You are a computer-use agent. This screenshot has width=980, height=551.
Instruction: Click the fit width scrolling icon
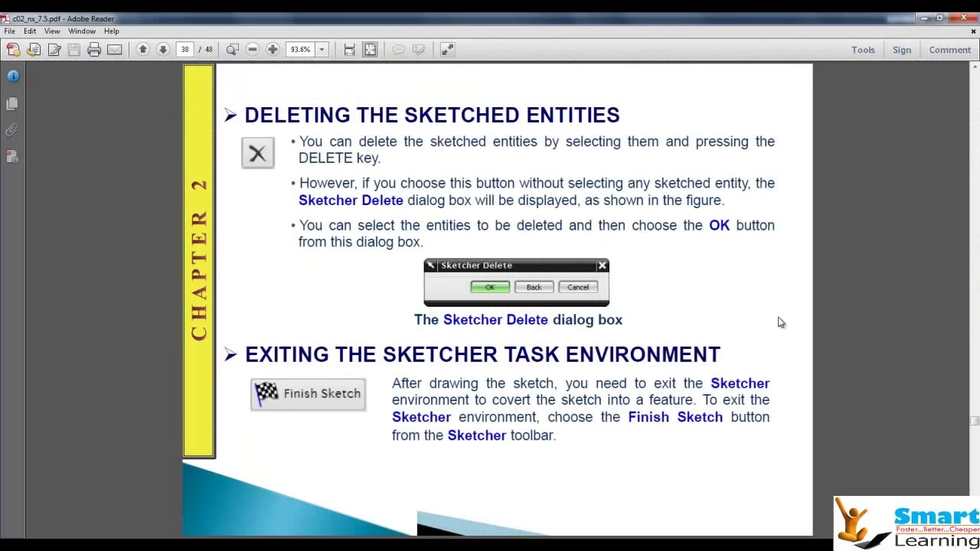pos(349,50)
